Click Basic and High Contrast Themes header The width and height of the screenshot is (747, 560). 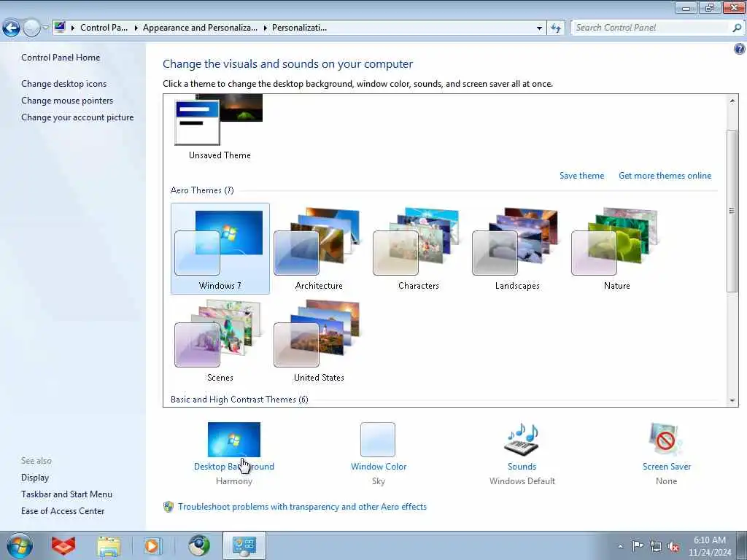239,400
